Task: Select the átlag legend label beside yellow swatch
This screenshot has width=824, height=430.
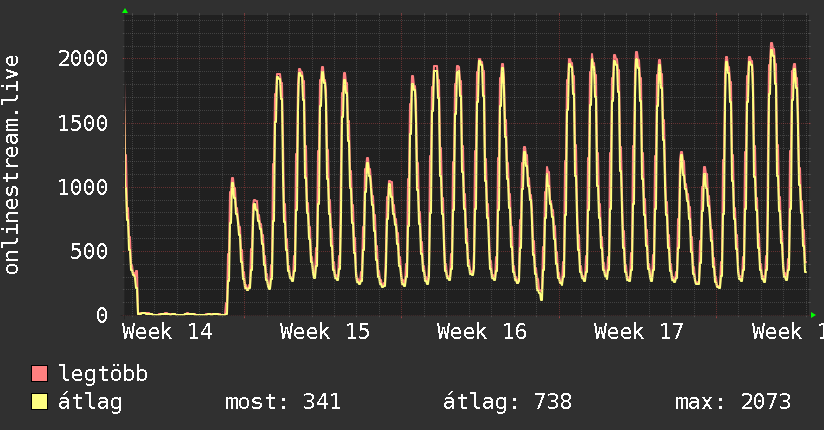Action: coord(90,402)
